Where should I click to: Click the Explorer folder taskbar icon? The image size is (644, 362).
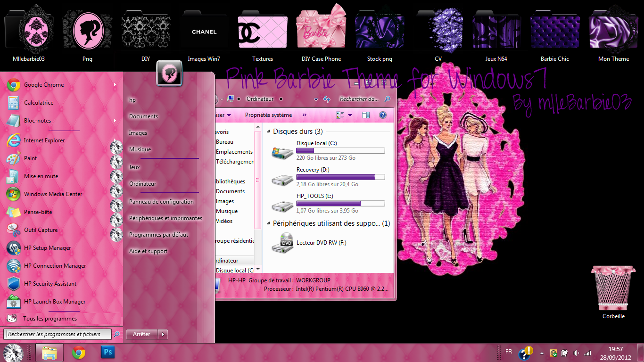(50, 353)
